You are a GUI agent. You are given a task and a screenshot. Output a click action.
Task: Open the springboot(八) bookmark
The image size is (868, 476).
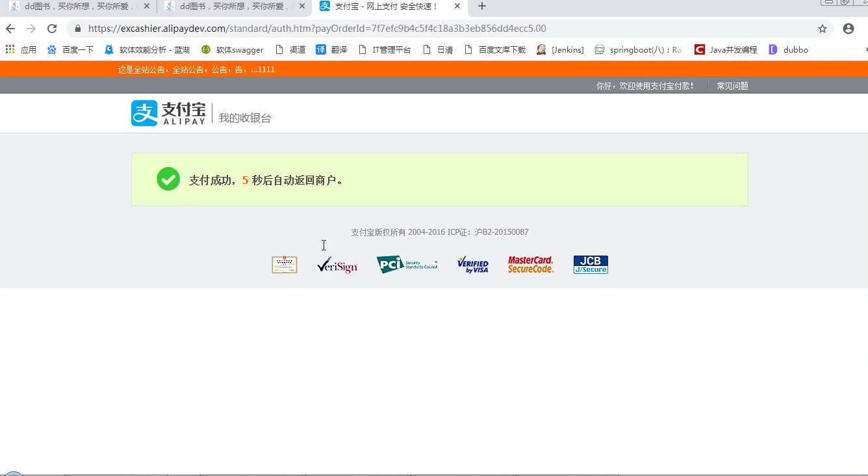[x=639, y=49]
